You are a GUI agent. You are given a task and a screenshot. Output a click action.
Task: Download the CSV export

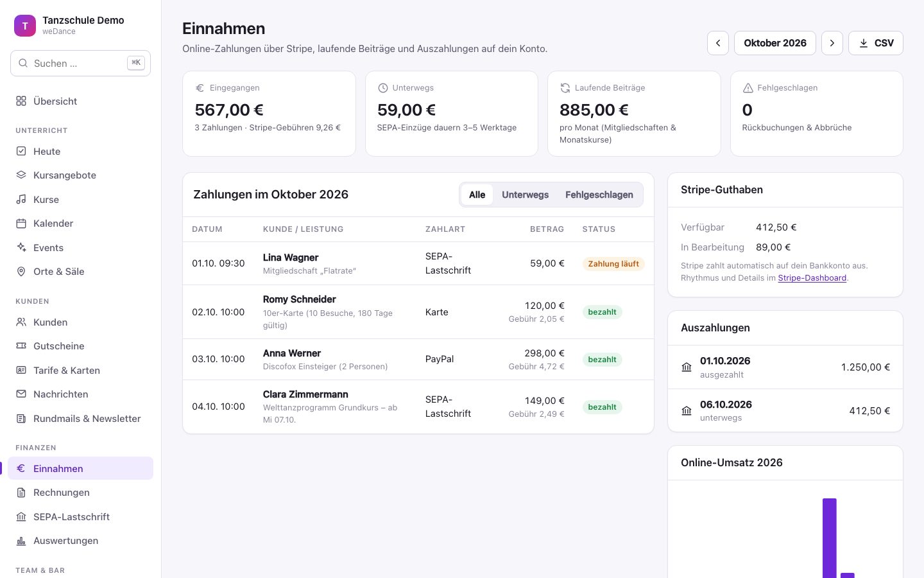click(876, 43)
